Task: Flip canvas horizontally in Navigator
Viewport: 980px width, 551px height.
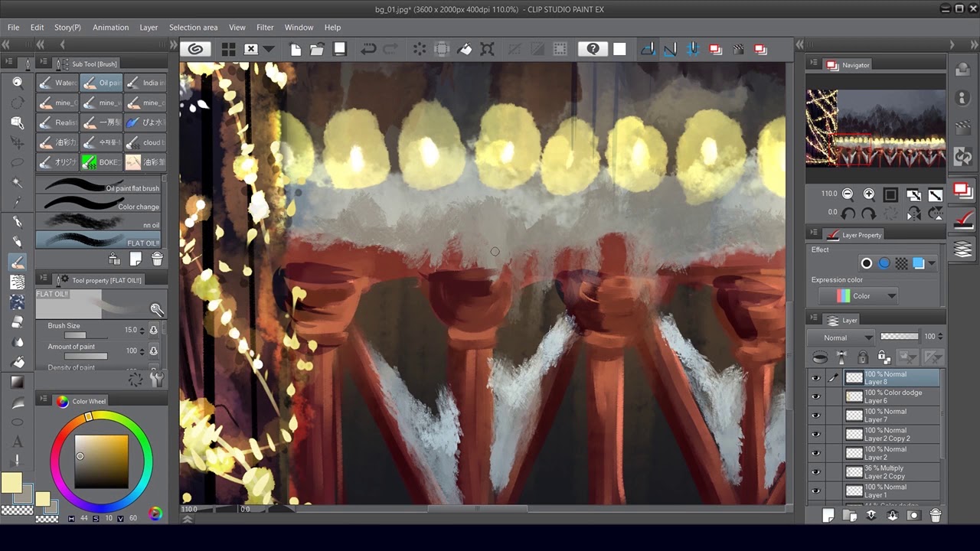Action: [913, 214]
